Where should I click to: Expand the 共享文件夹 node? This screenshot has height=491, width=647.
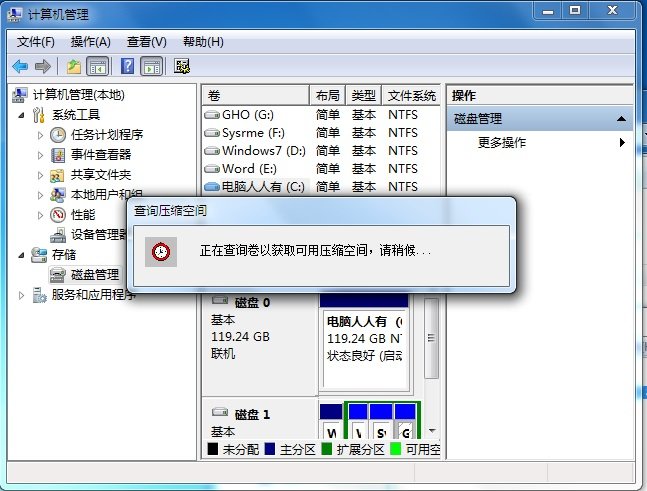point(40,175)
